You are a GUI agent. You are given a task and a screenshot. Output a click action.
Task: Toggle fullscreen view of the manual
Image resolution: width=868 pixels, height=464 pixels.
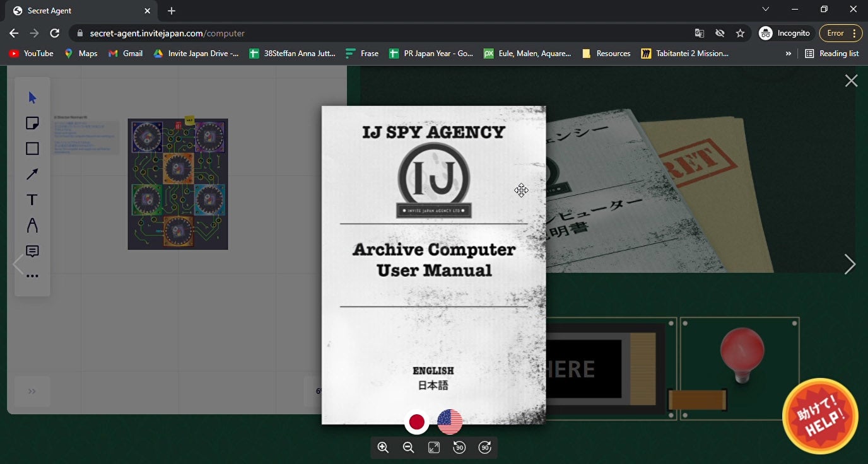434,448
